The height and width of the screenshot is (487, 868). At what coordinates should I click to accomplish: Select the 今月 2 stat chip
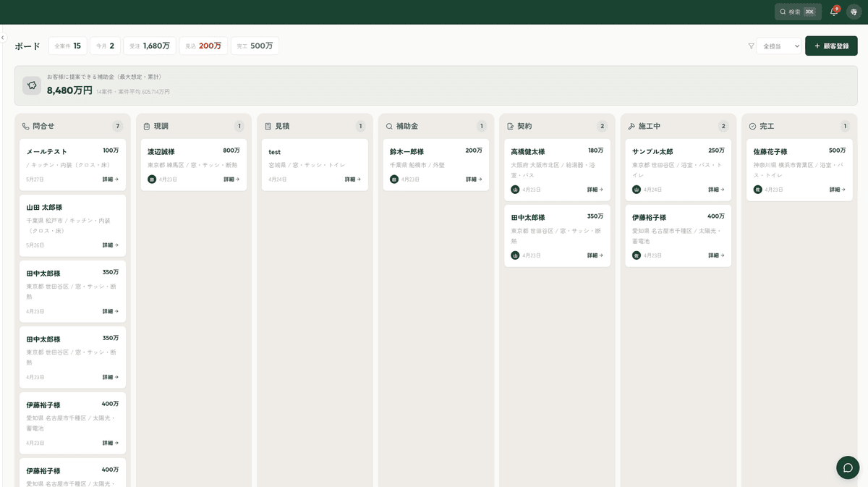(105, 46)
